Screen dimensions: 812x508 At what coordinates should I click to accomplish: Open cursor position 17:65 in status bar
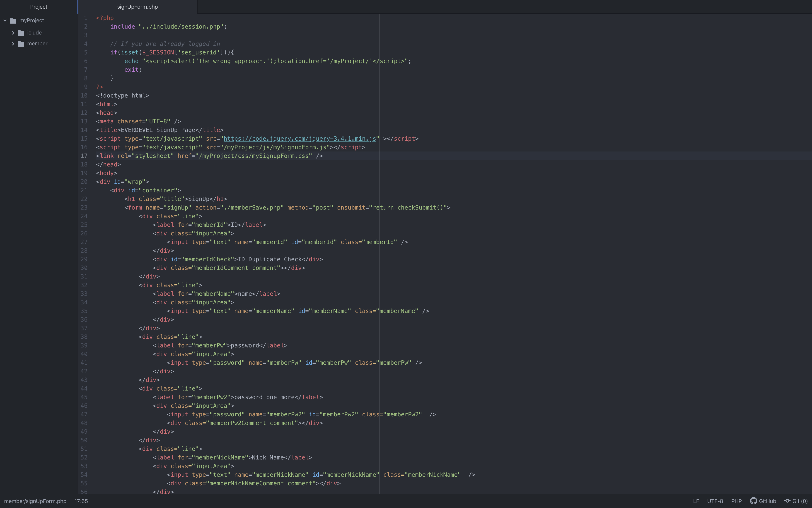tap(81, 501)
